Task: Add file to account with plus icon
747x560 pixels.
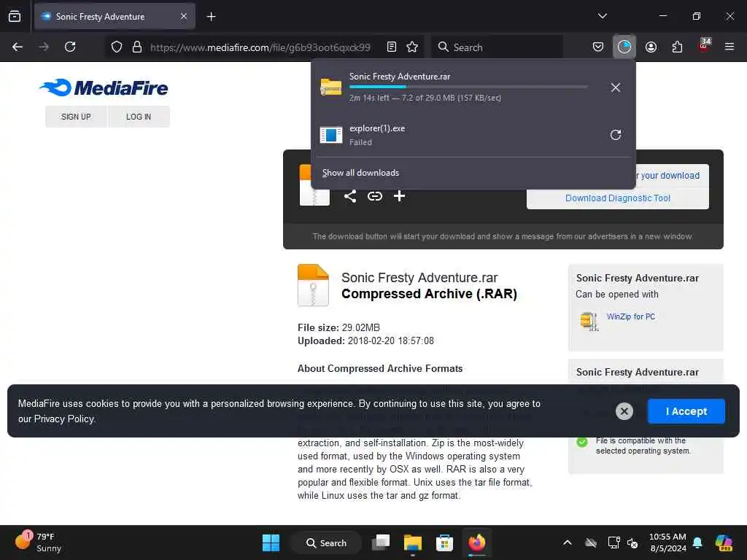Action: click(x=399, y=195)
